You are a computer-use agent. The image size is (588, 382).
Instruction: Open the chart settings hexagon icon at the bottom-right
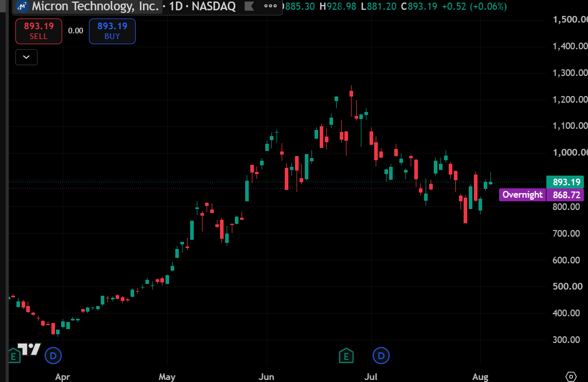[x=571, y=376]
